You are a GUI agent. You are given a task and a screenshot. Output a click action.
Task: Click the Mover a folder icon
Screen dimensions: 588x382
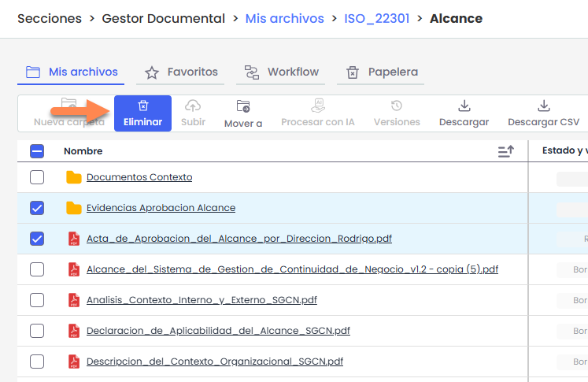[x=243, y=106]
